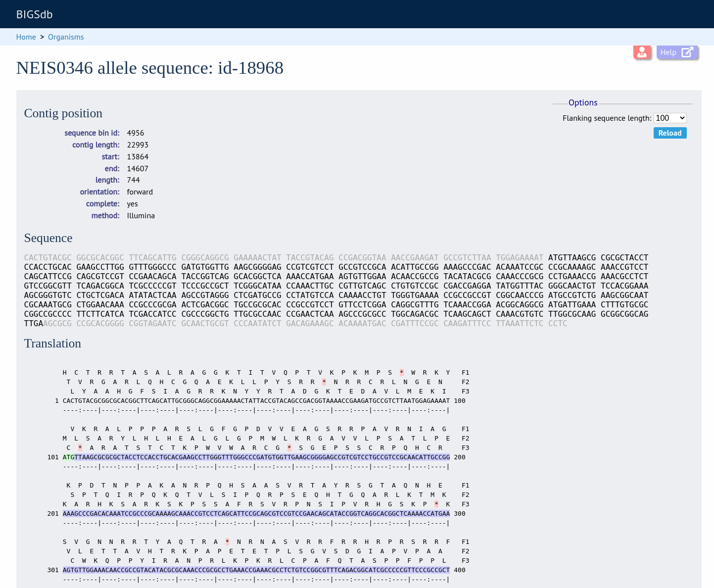Image resolution: width=714 pixels, height=588 pixels.
Task: Click the complete value yes
Action: (132, 204)
